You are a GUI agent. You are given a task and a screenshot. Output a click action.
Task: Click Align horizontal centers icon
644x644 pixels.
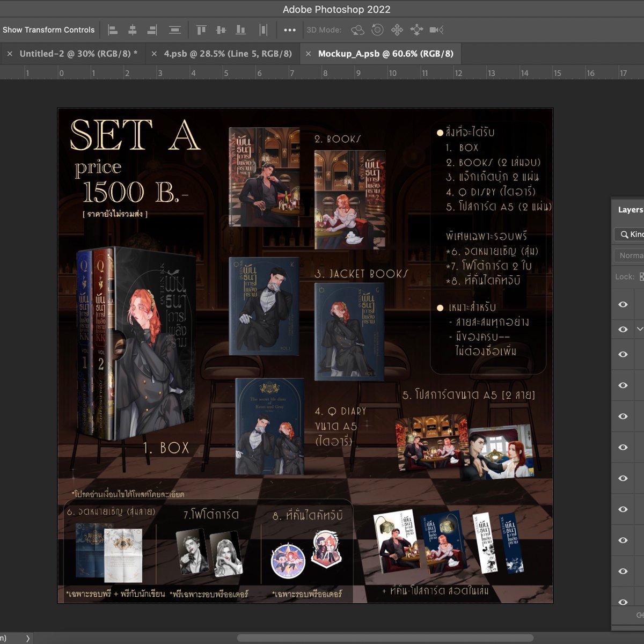[133, 30]
